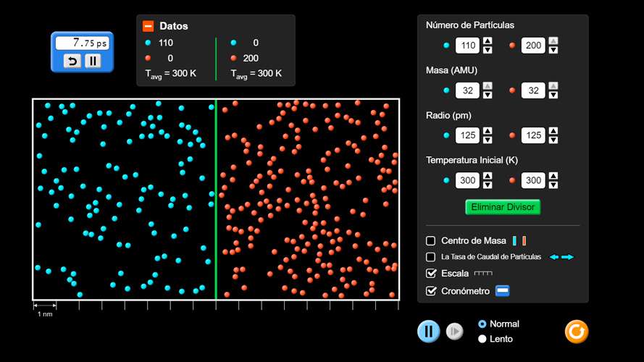Viewport: 644px width, 362px height.
Task: Enable Centro de Masa checkbox
Action: coord(431,240)
